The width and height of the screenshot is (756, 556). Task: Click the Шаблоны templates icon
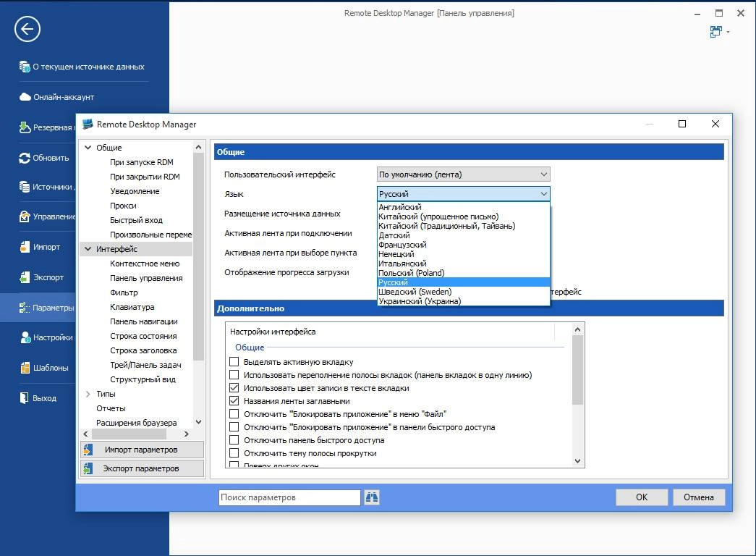[x=25, y=367]
